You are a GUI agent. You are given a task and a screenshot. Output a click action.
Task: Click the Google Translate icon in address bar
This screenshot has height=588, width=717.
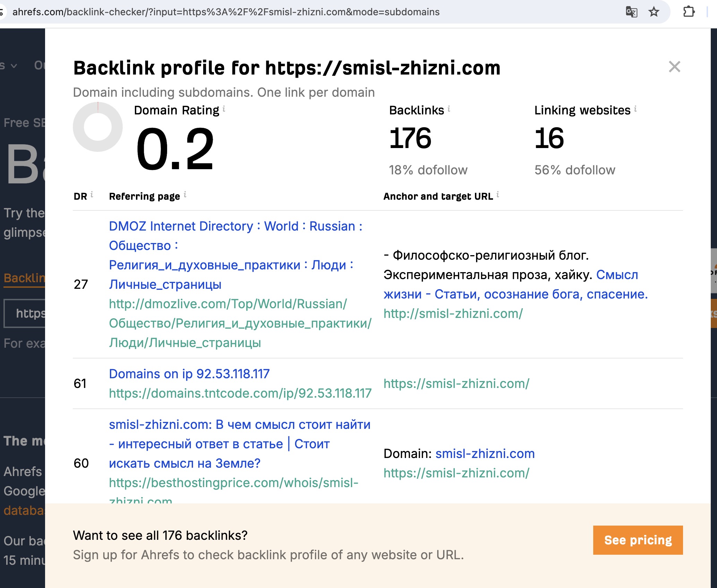click(631, 12)
